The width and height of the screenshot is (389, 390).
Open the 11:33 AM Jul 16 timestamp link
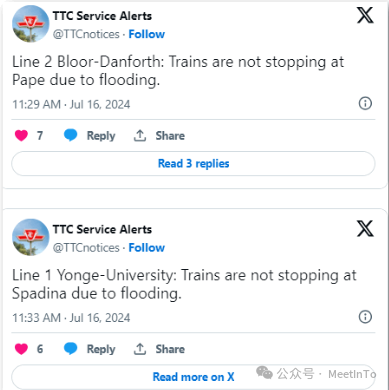coord(71,318)
